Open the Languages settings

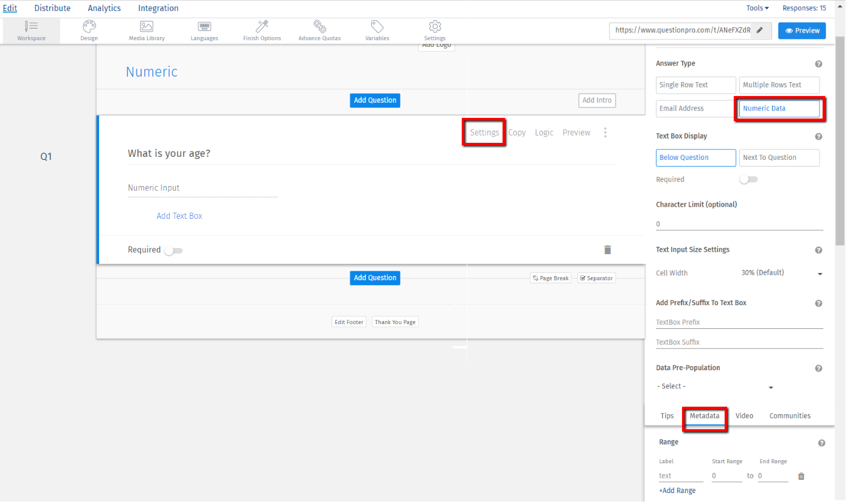pyautogui.click(x=204, y=30)
